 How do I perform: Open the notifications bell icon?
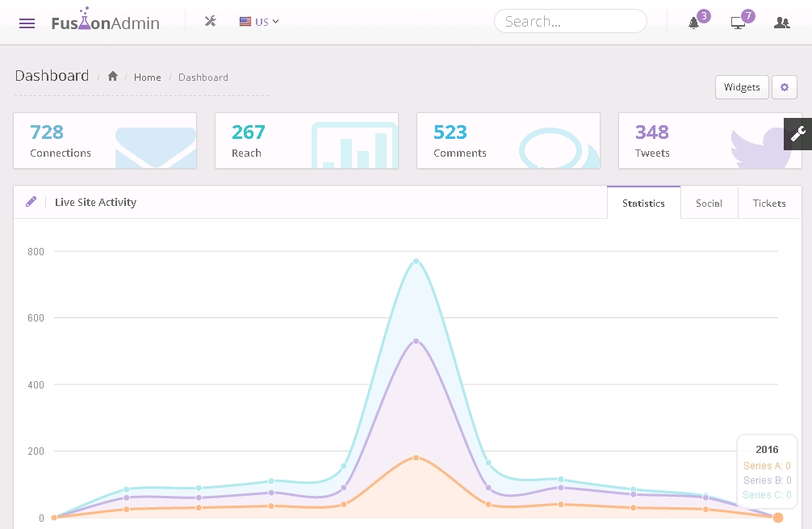[x=693, y=23]
